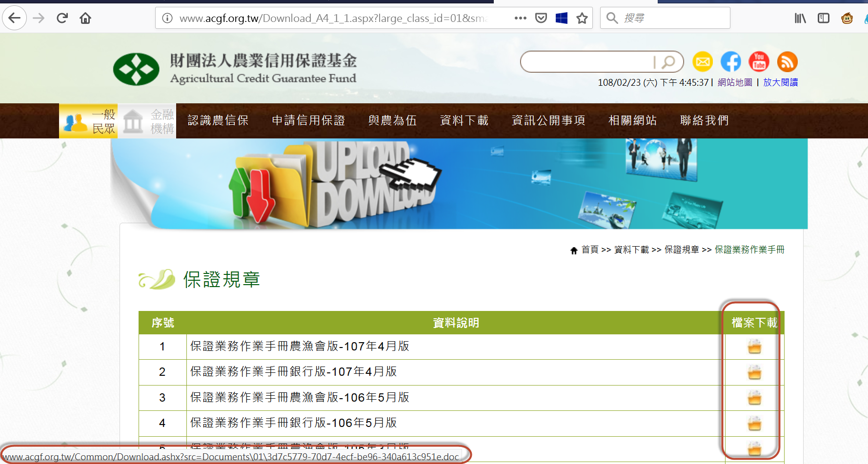Viewport: 868px width, 464px height.
Task: Click the Upload Download banner image
Action: point(459,184)
